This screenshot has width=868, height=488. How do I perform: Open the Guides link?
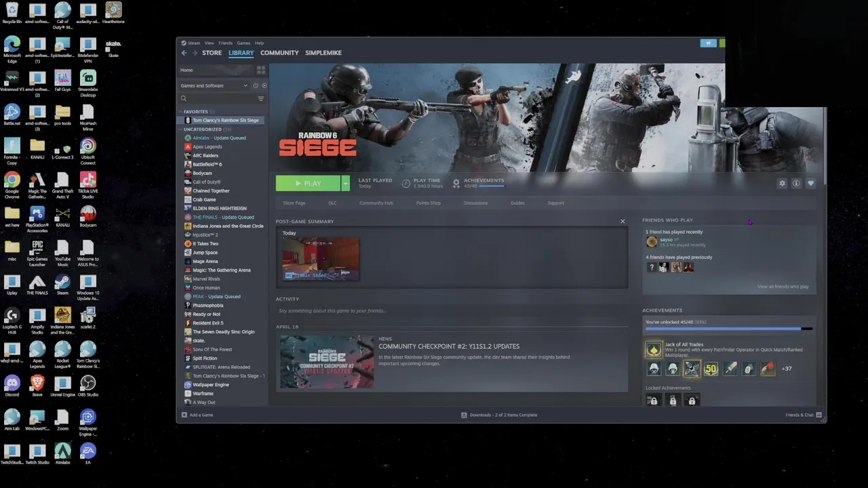(517, 203)
